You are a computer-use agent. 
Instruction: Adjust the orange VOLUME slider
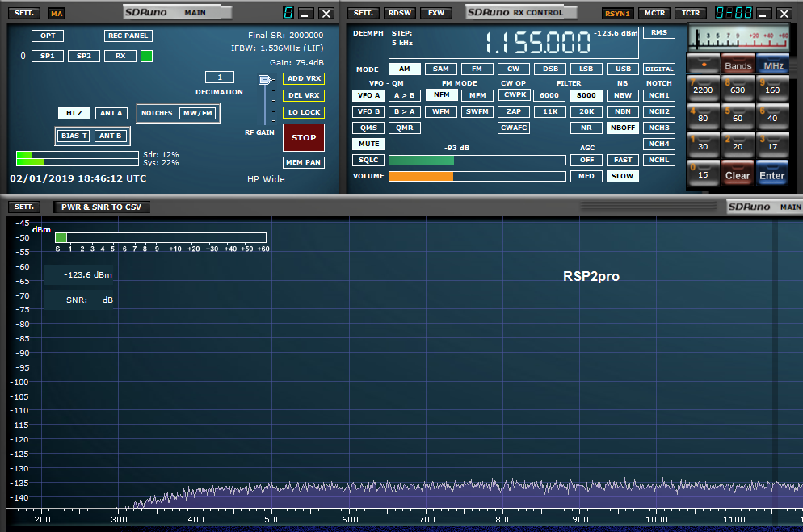pos(477,177)
